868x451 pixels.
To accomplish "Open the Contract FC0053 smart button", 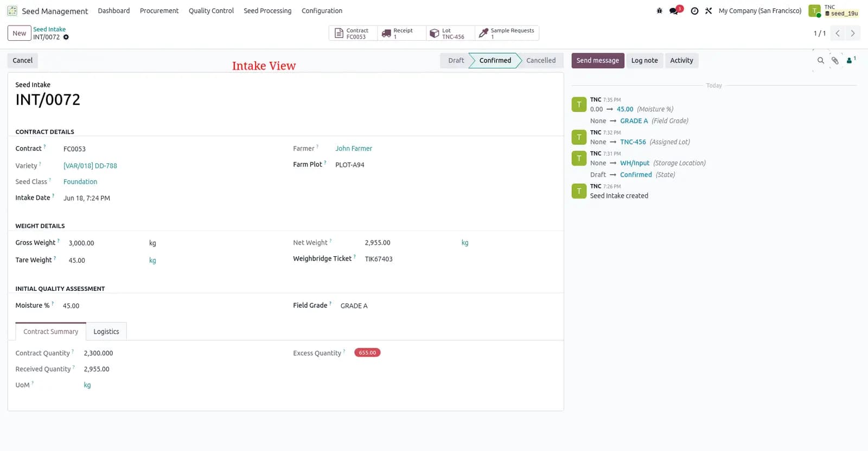I will point(353,33).
